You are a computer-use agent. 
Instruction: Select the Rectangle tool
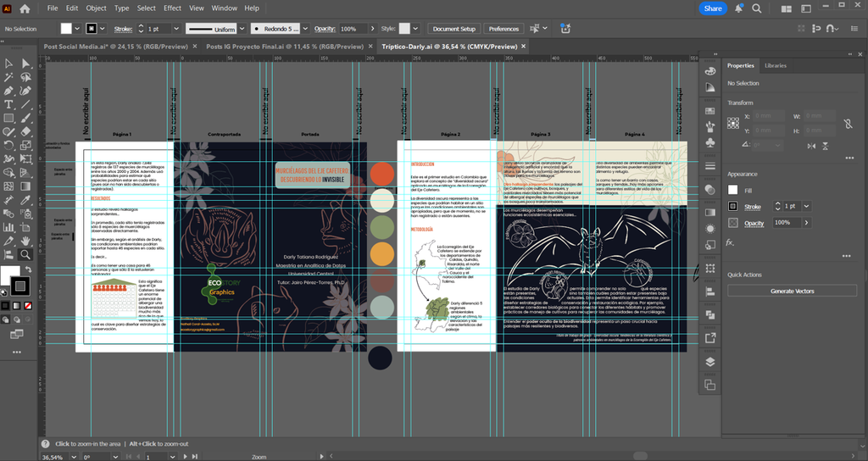(8, 118)
